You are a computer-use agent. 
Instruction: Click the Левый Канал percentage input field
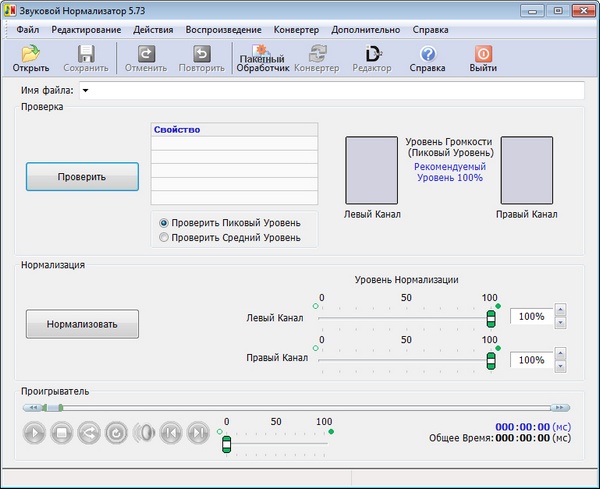point(530,317)
